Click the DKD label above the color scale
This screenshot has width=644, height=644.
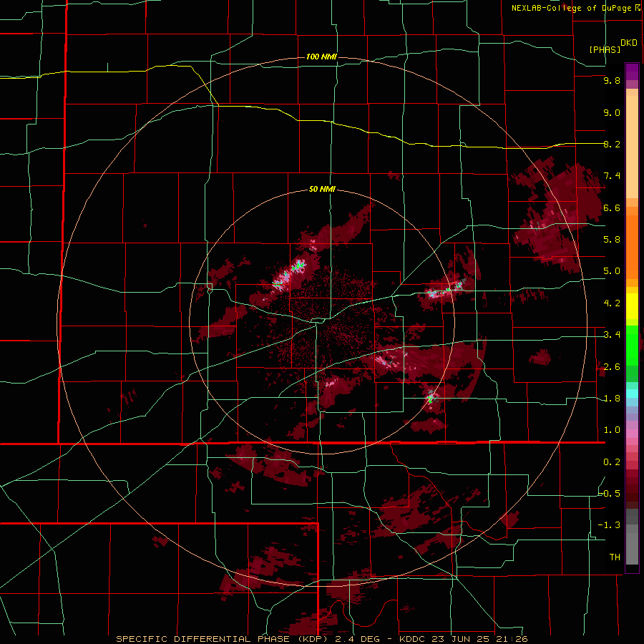click(x=629, y=43)
